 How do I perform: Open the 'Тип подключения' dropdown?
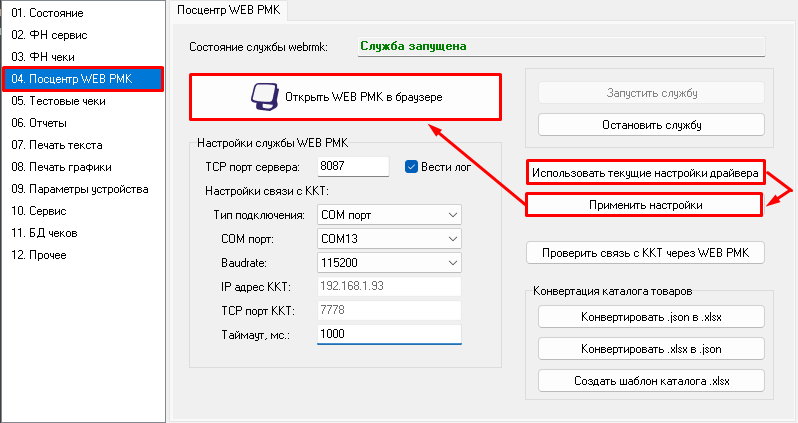coord(389,215)
